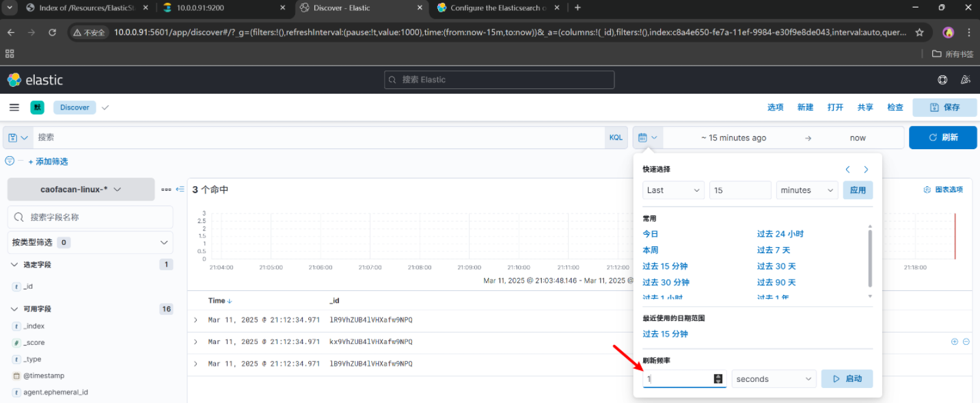The image size is (980, 403).
Task: Open the newsfeed notifications icon
Action: pos(966,80)
